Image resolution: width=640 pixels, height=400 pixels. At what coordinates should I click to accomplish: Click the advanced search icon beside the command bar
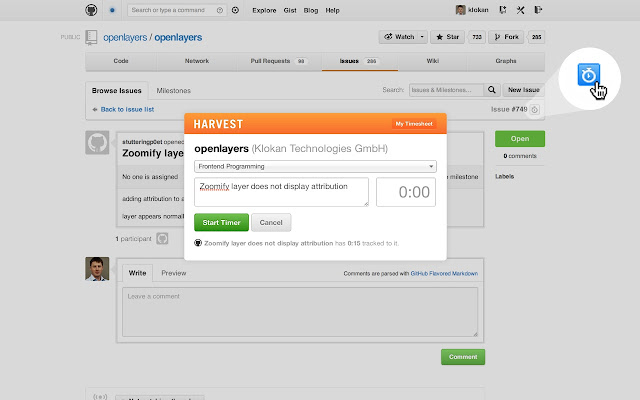(x=235, y=10)
